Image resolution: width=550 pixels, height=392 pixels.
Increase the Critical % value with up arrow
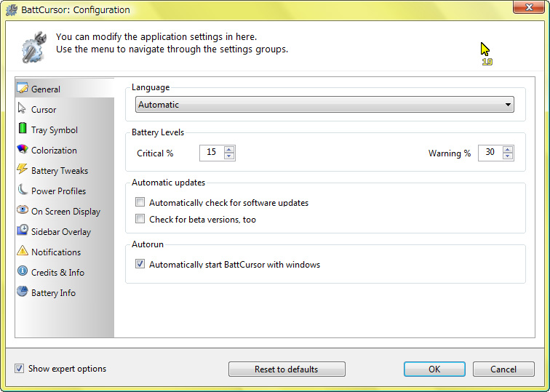pyautogui.click(x=229, y=149)
